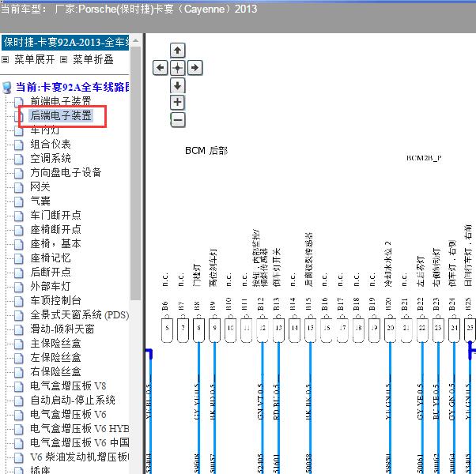Select root node 当前:卡宴92A全车线路图
The image size is (476, 474).
(x=73, y=88)
